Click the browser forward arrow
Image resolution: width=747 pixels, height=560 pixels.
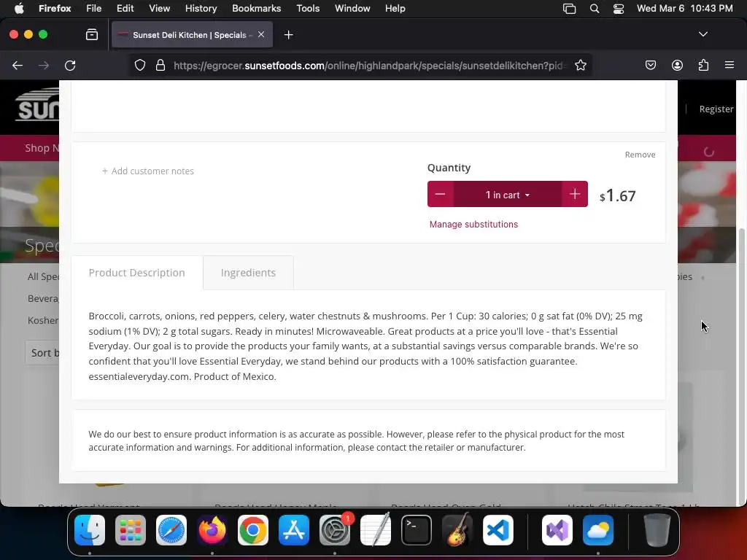click(44, 65)
